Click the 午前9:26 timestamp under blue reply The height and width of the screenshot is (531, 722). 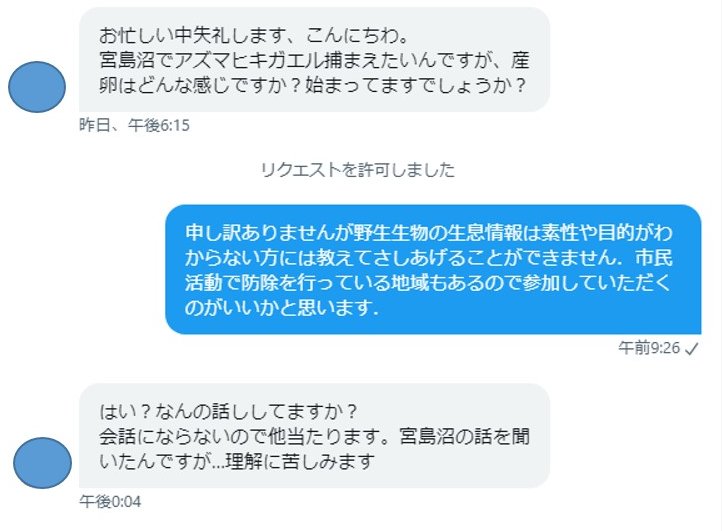(649, 348)
